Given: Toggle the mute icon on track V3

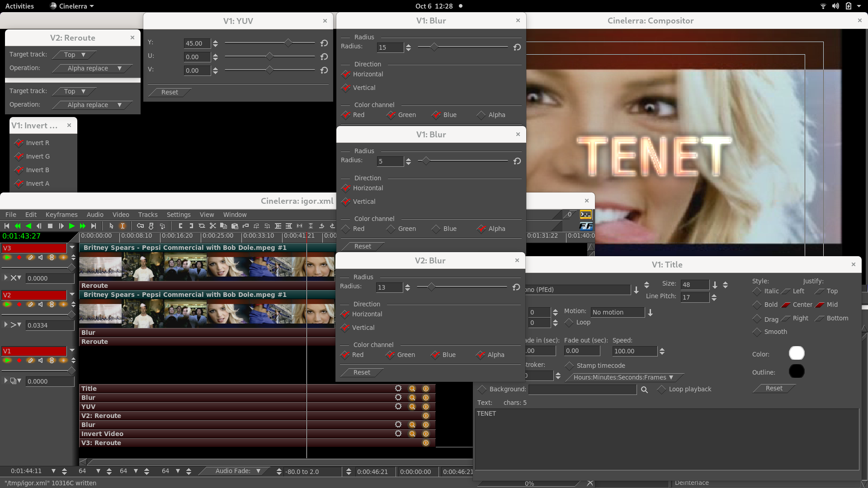Looking at the screenshot, I should (41, 258).
